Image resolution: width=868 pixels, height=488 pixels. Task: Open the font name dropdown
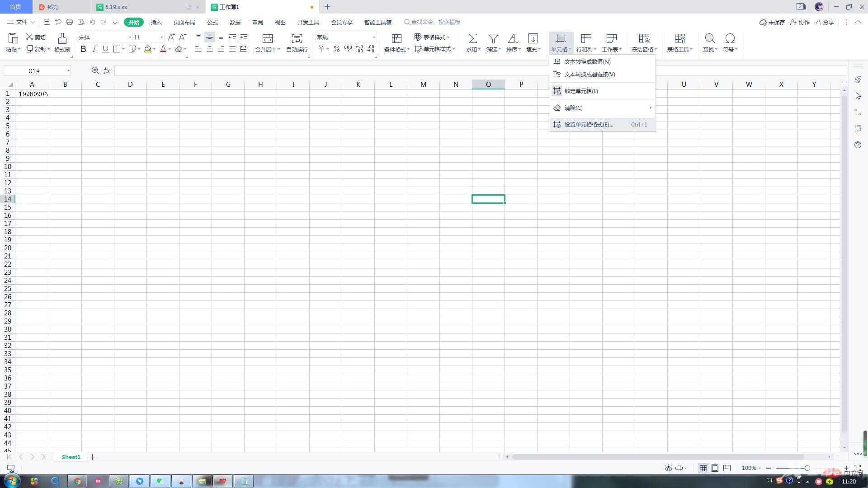click(x=130, y=38)
